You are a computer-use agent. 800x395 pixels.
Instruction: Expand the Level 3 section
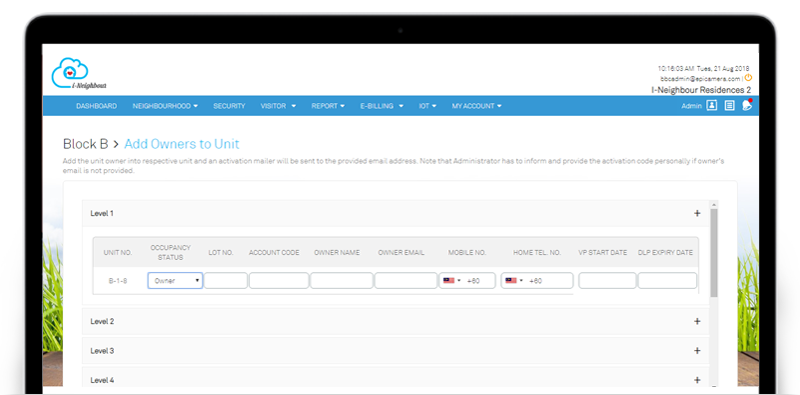396,351
